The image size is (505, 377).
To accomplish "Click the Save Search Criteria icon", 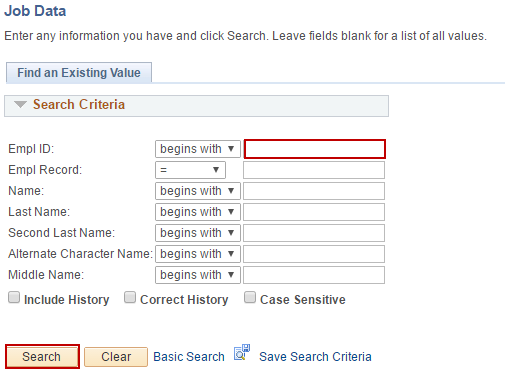I will [242, 353].
